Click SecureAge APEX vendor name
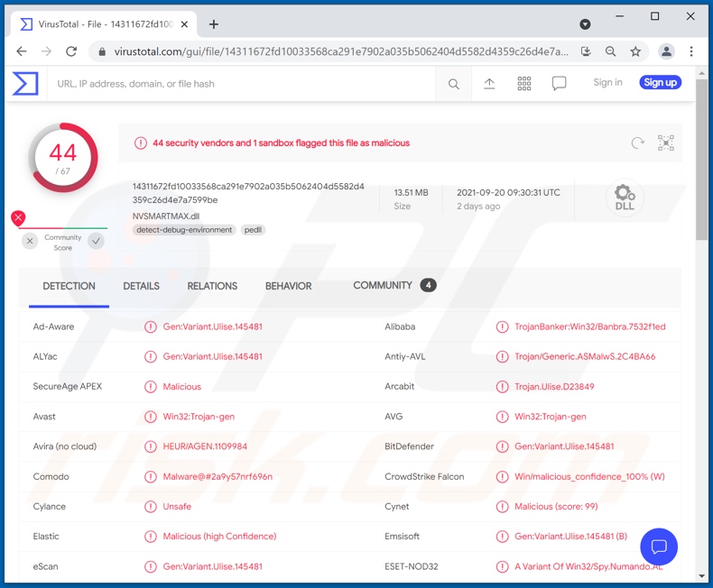 coord(68,387)
